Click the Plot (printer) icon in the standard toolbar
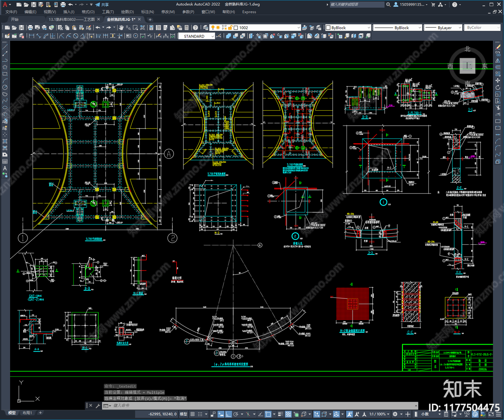The image size is (504, 420). (x=30, y=28)
